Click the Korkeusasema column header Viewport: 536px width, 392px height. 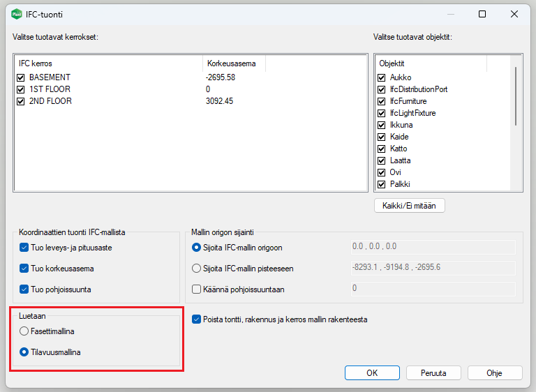point(233,63)
